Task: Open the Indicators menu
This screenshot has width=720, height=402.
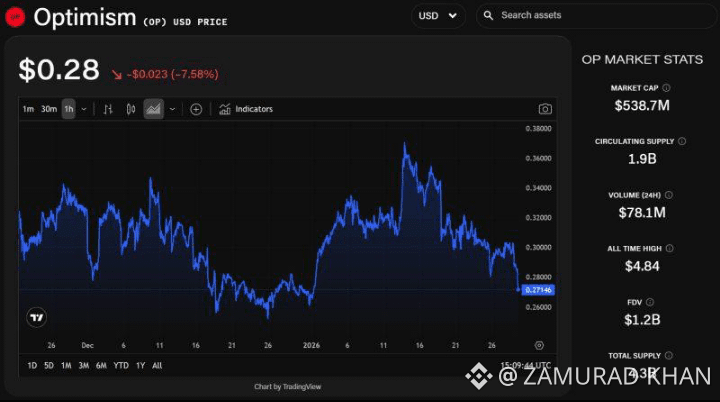Action: coord(246,109)
